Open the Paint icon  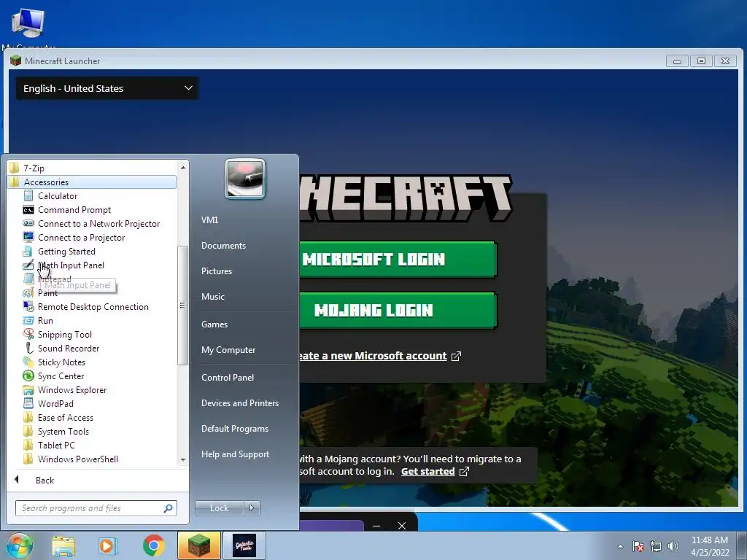coord(28,293)
